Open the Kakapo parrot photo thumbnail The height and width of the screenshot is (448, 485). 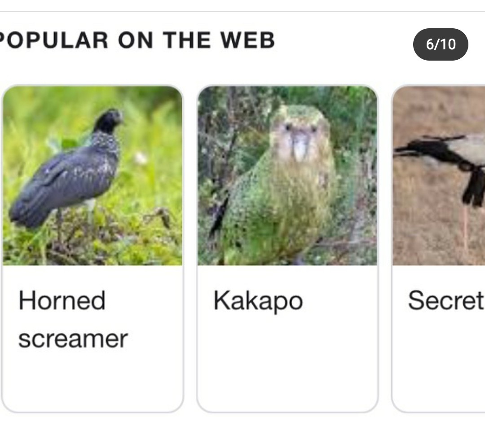click(287, 176)
